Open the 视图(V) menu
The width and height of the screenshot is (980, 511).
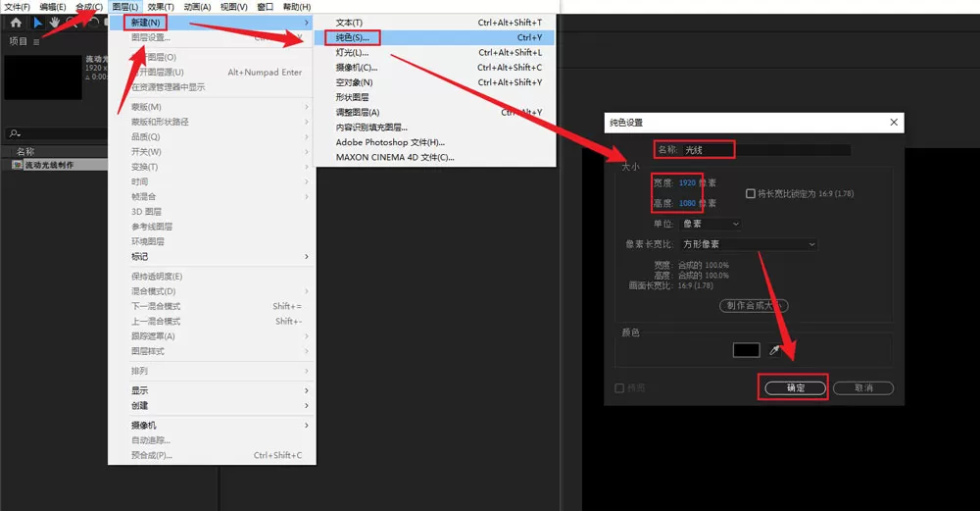pyautogui.click(x=234, y=7)
